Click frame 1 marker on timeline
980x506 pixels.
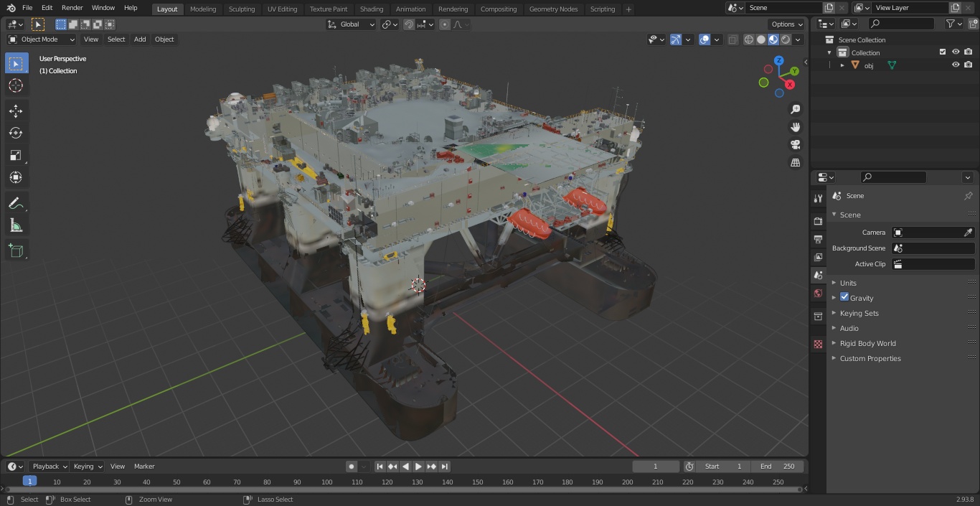click(x=29, y=482)
